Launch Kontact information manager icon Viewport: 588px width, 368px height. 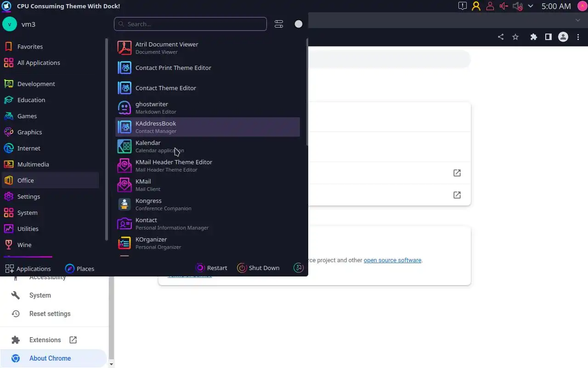pos(124,224)
